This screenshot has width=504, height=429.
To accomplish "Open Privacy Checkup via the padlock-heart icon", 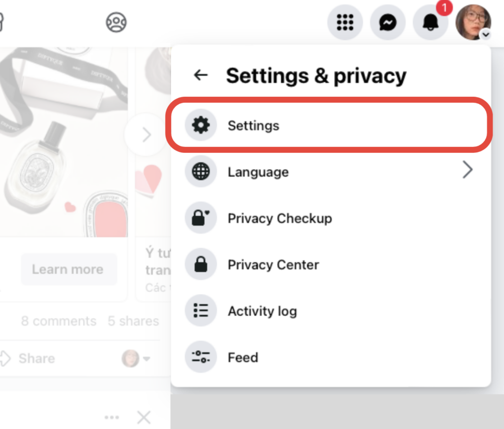I will [200, 218].
